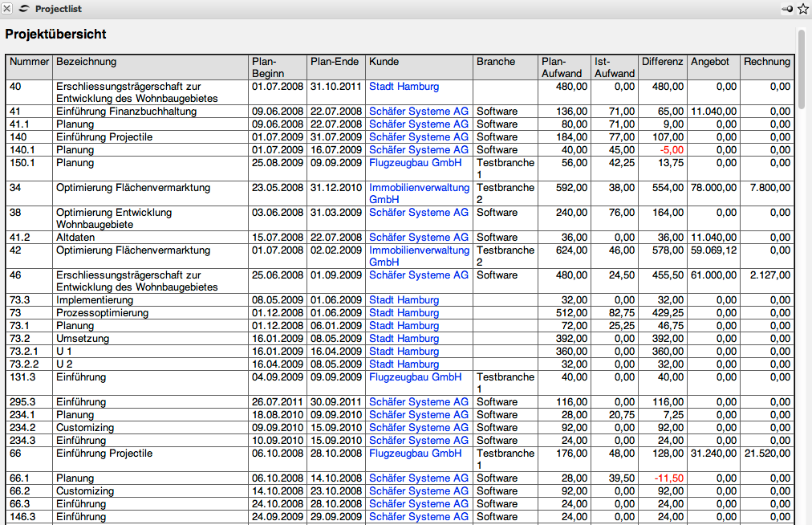Open Flugzeugbau GmbH link in row 150.1
The image size is (812, 525).
415,163
